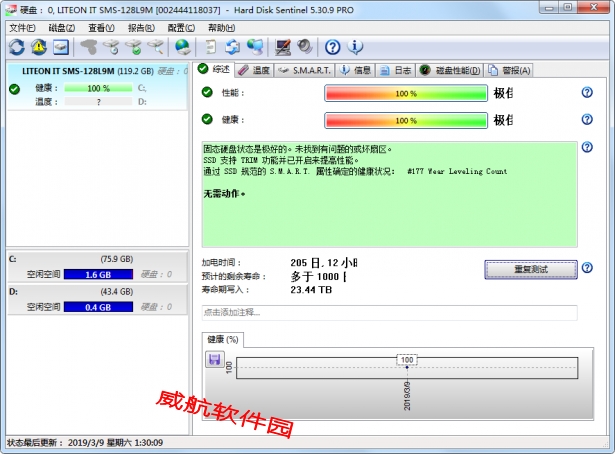Click the send report arrows toolbar icon

click(x=233, y=47)
